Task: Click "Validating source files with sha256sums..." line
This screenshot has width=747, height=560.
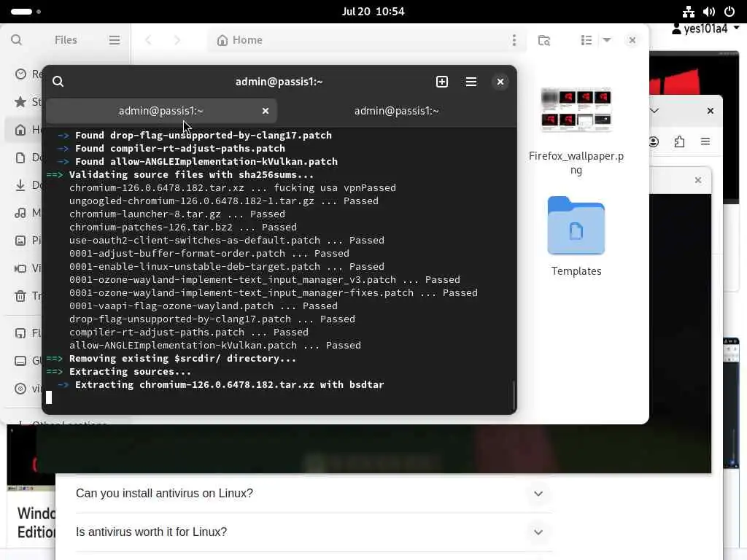Action: [x=192, y=175]
